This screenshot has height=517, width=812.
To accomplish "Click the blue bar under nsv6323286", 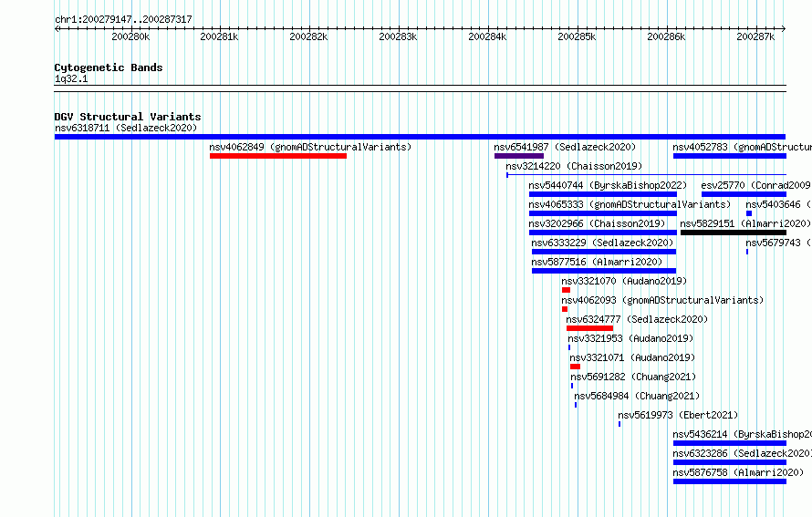I will (730, 462).
